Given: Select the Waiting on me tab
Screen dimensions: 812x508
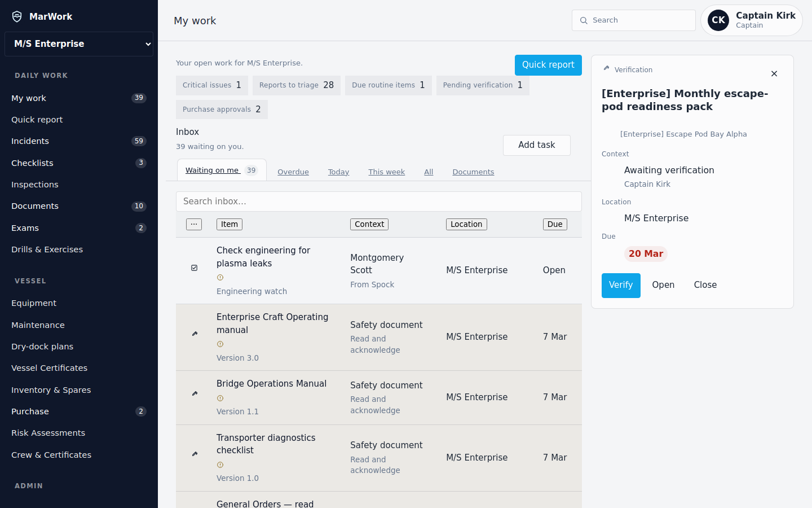Looking at the screenshot, I should tap(222, 170).
